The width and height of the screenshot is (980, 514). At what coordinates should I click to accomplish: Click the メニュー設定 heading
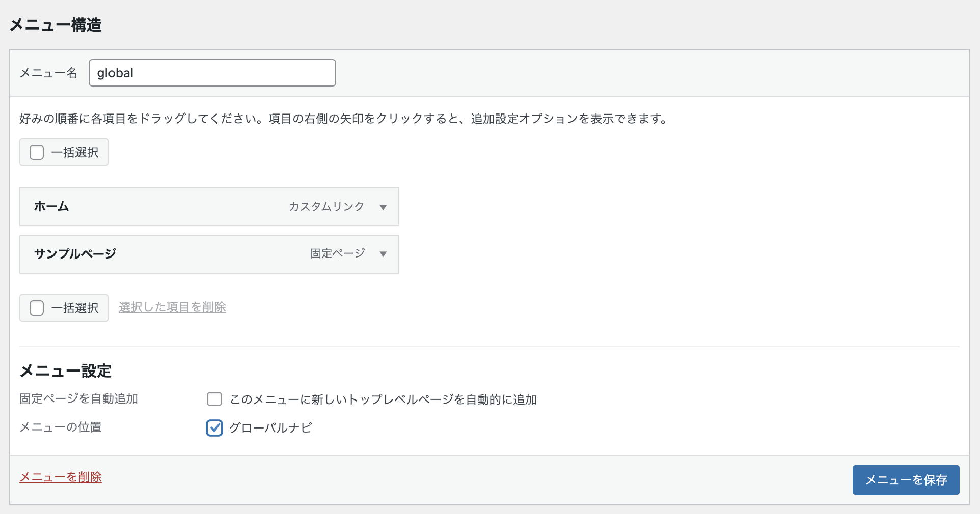point(66,371)
